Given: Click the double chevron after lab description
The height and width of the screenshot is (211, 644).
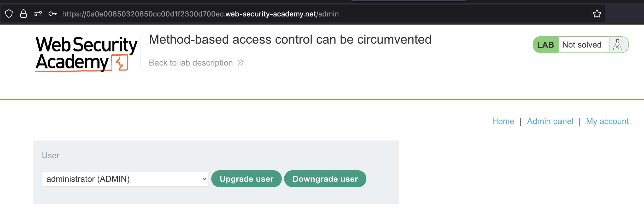Looking at the screenshot, I should pyautogui.click(x=241, y=63).
